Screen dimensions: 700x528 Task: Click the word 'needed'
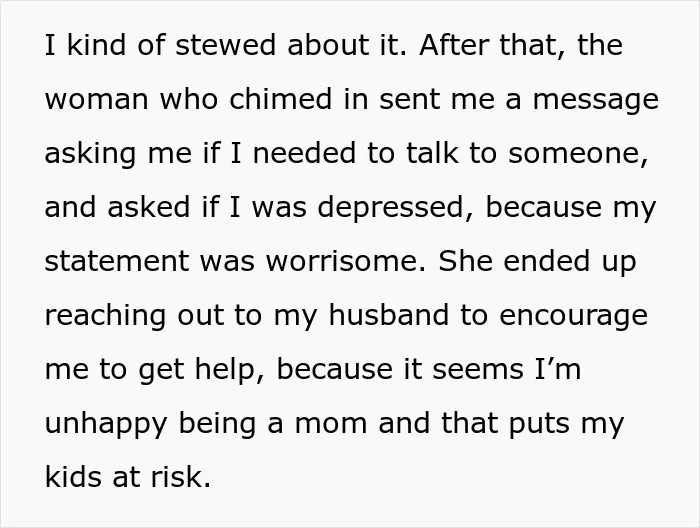point(305,153)
